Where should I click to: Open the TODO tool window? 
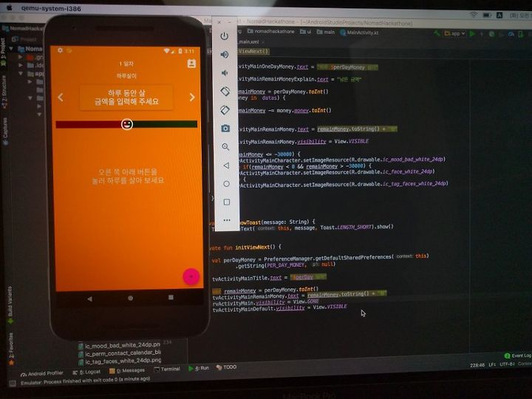coord(226,367)
